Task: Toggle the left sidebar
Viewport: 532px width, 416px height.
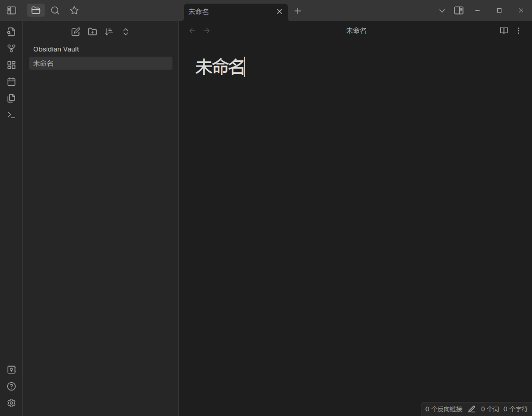Action: coord(11,10)
